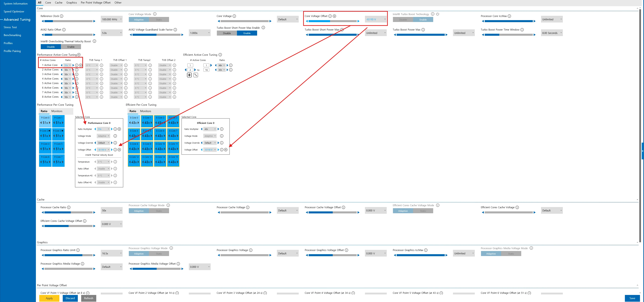
Task: Click the info icon next to Core Voltage
Action: point(234,16)
